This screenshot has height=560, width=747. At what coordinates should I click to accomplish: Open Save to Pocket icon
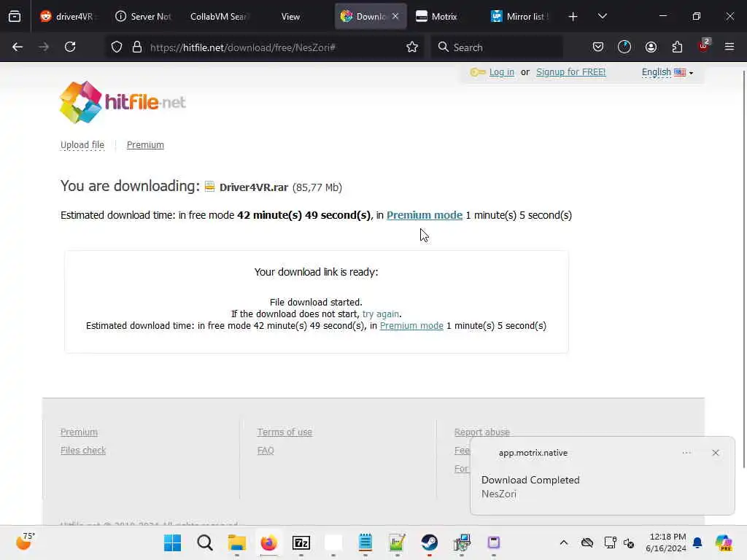click(x=598, y=47)
